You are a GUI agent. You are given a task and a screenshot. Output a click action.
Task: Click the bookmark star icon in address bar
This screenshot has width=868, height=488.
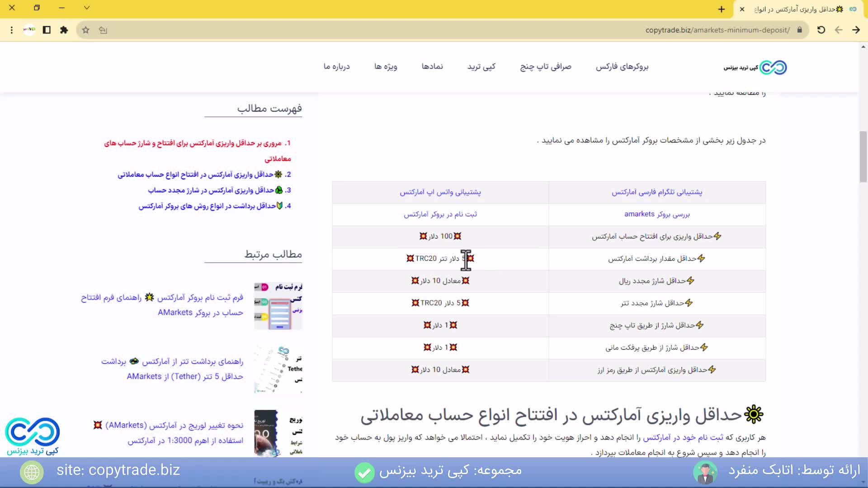85,30
